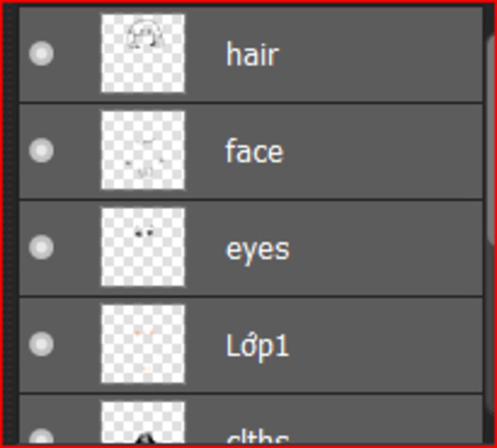Hide the hair layer
This screenshot has width=497, height=448.
click(x=41, y=53)
